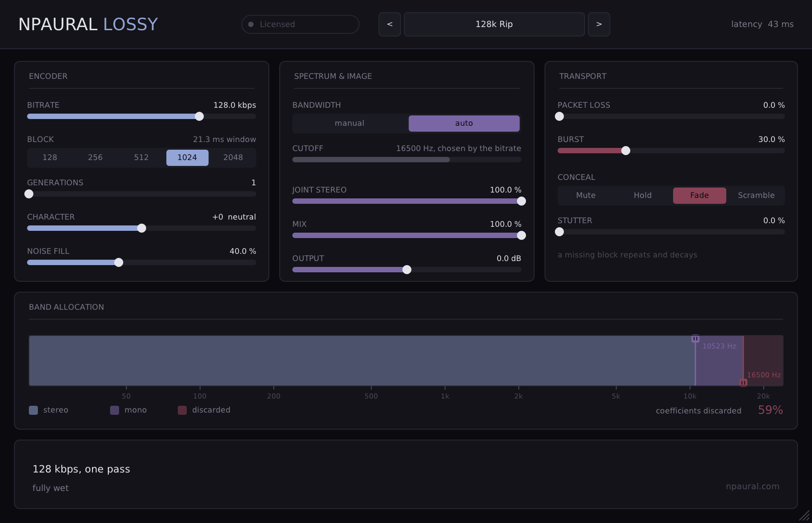812x523 pixels.
Task: Choose Scramble concealment mode
Action: pos(757,195)
